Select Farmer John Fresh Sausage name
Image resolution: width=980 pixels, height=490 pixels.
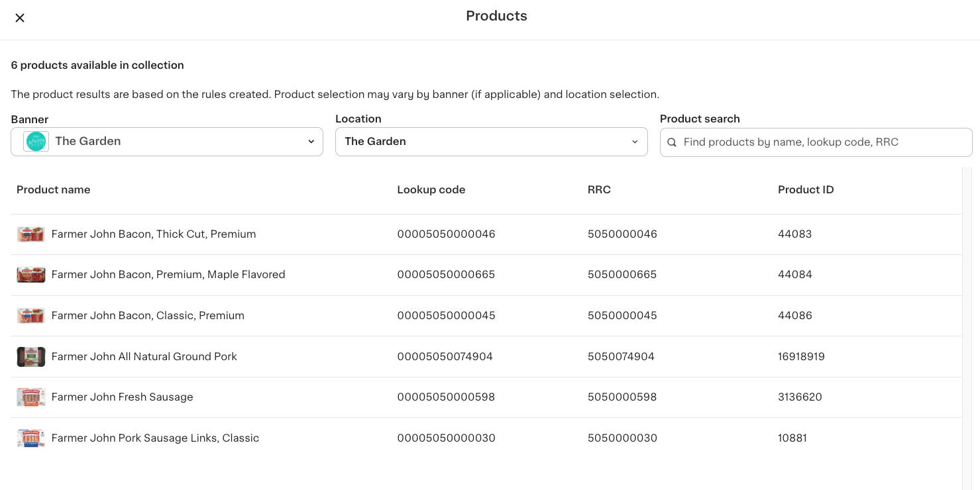click(x=123, y=397)
